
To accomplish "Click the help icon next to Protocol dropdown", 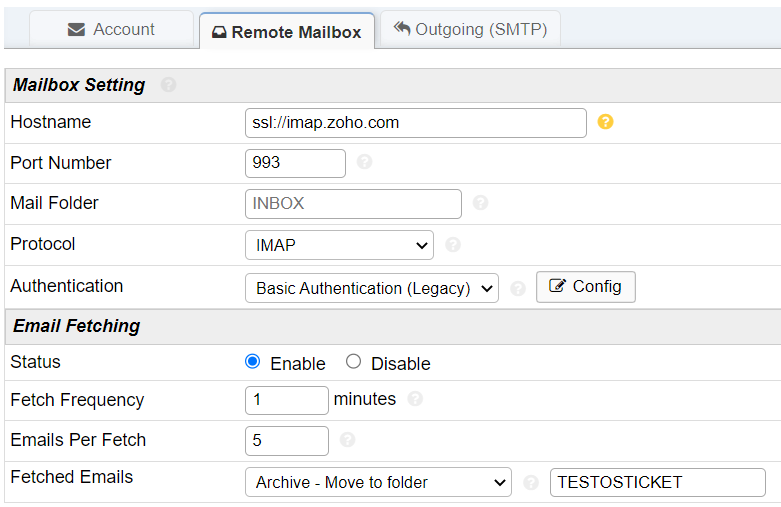I will (x=452, y=244).
